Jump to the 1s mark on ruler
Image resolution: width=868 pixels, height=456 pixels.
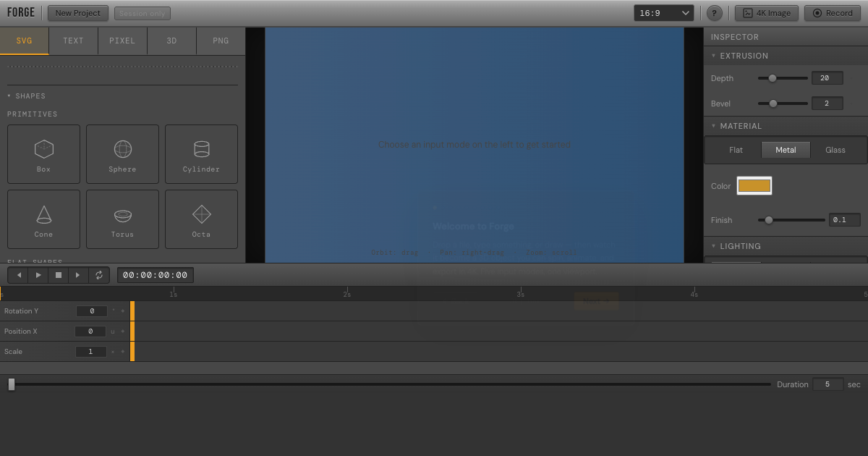coord(174,294)
